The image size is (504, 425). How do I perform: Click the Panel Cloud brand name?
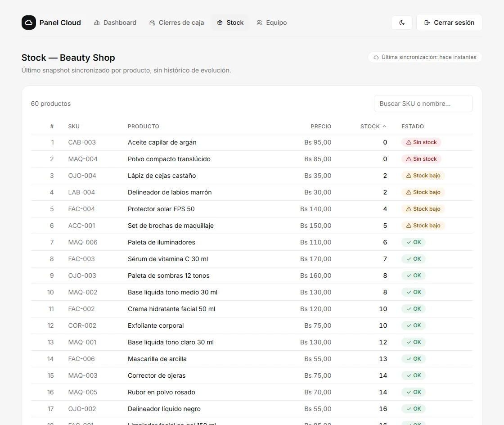(60, 23)
